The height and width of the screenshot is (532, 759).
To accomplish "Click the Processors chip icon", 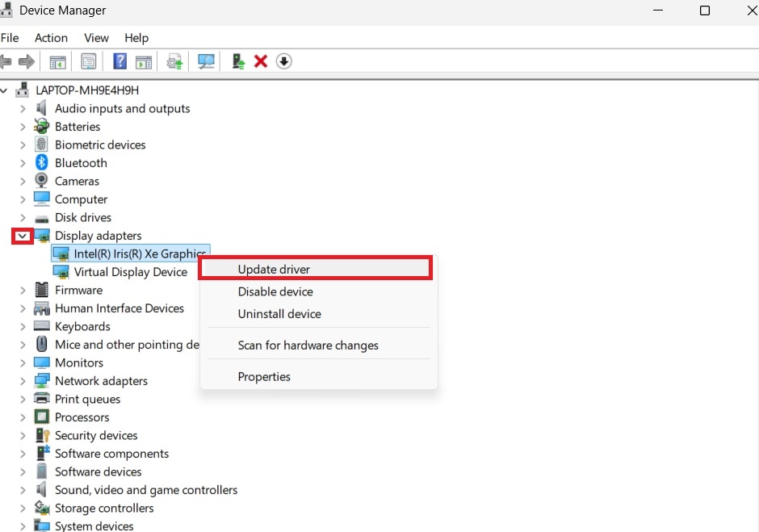I will point(42,417).
